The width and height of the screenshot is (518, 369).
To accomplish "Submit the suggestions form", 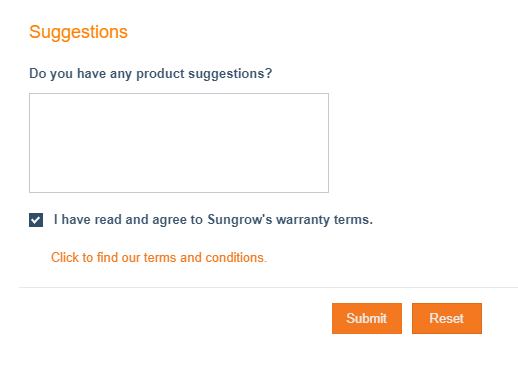I will (367, 318).
